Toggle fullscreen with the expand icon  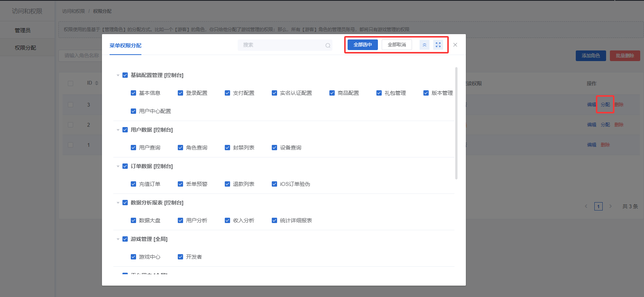438,45
